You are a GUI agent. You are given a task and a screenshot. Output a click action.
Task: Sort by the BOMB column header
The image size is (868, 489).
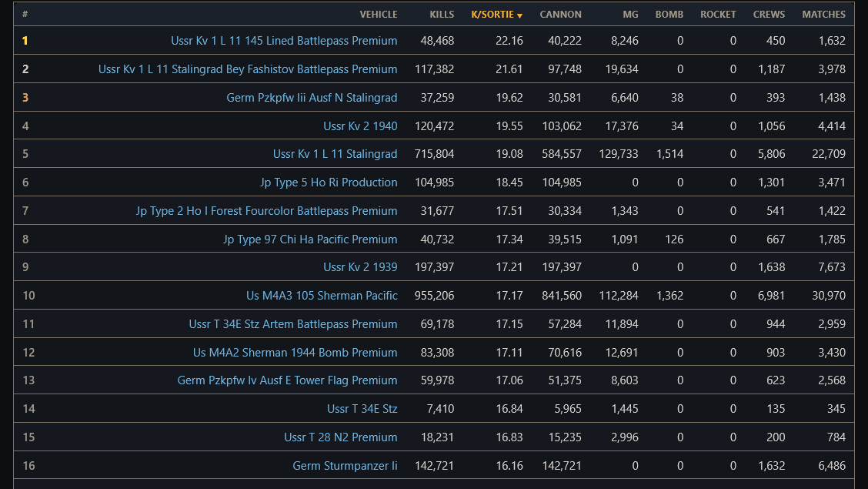tap(669, 15)
